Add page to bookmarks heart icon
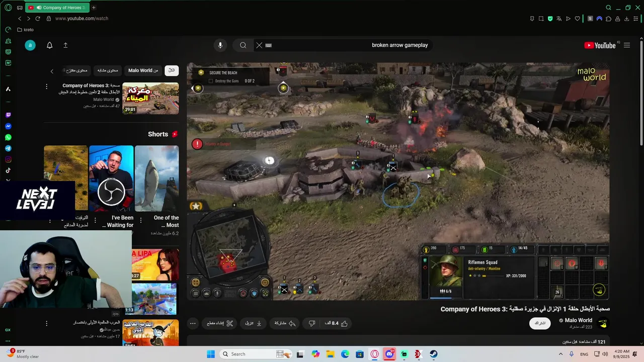This screenshot has width=644, height=362. click(x=578, y=19)
